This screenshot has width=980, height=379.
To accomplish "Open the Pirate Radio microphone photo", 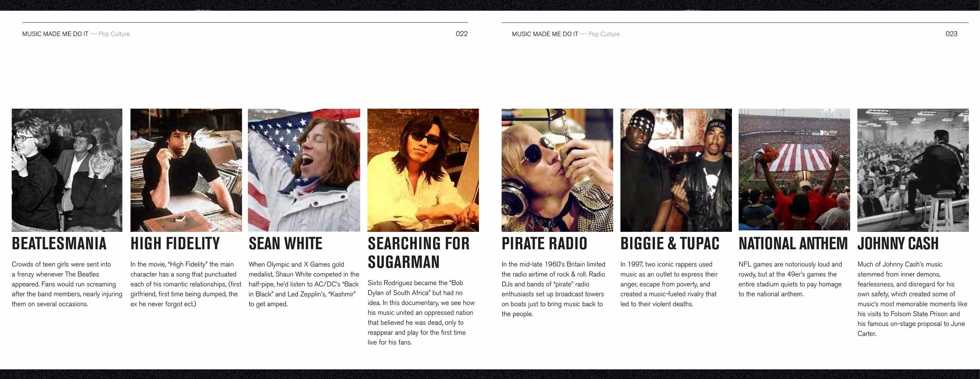I will click(557, 170).
